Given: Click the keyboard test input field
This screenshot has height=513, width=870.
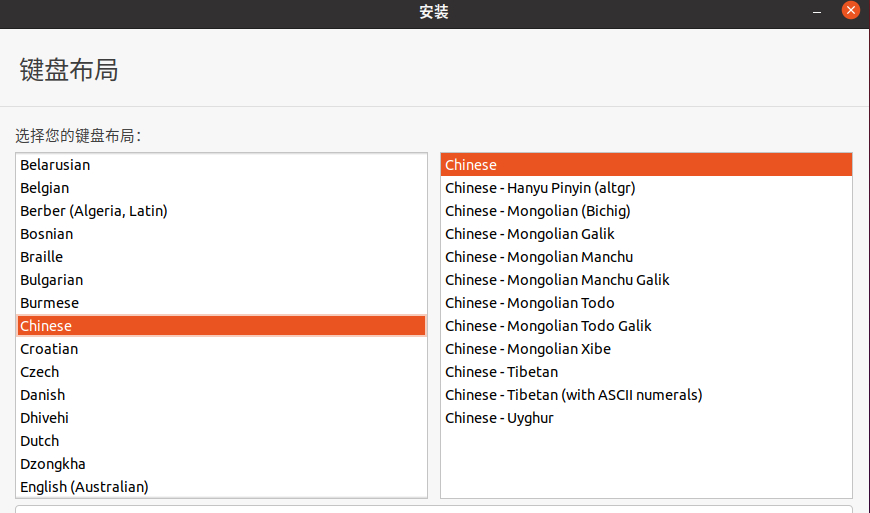Looking at the screenshot, I should click(434, 509).
